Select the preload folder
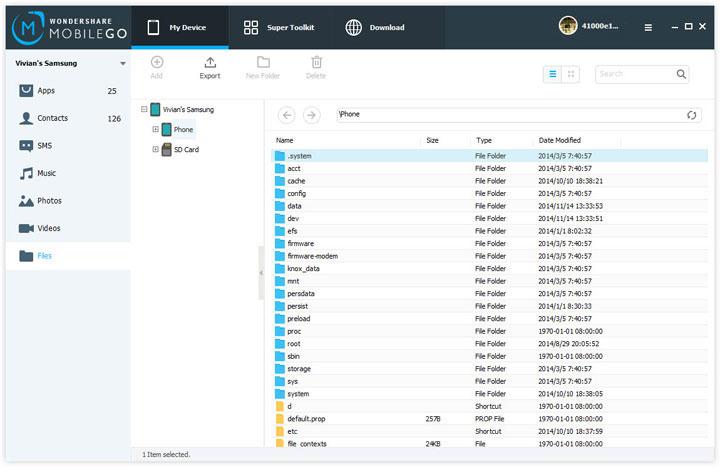Image resolution: width=720 pixels, height=467 pixels. pyautogui.click(x=489, y=319)
